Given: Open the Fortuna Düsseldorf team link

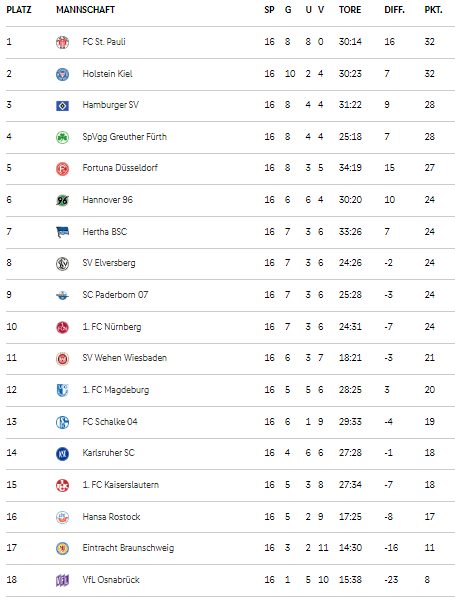Looking at the screenshot, I should (120, 168).
